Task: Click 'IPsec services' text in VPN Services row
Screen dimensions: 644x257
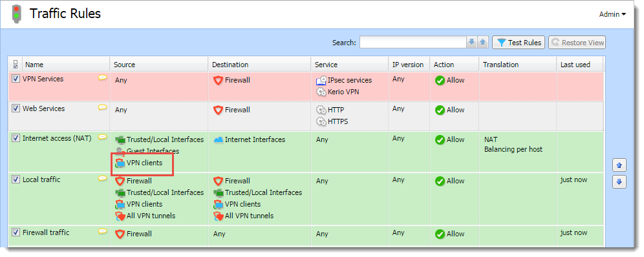Action: coord(350,80)
